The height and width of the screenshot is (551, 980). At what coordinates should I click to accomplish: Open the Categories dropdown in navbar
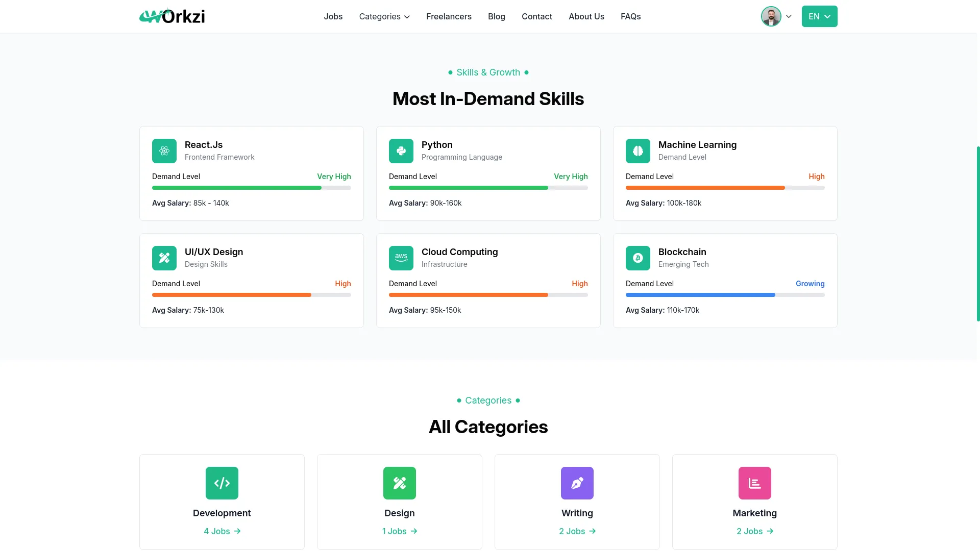tap(384, 16)
